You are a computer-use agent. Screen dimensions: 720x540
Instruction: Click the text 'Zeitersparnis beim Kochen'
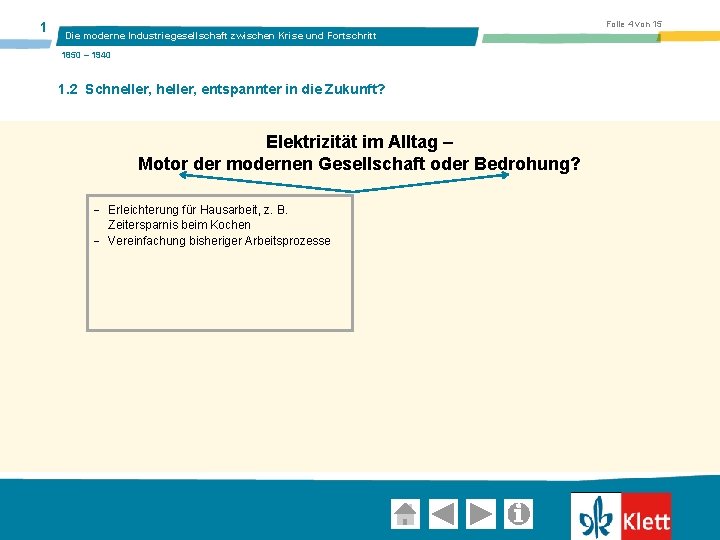coord(179,225)
